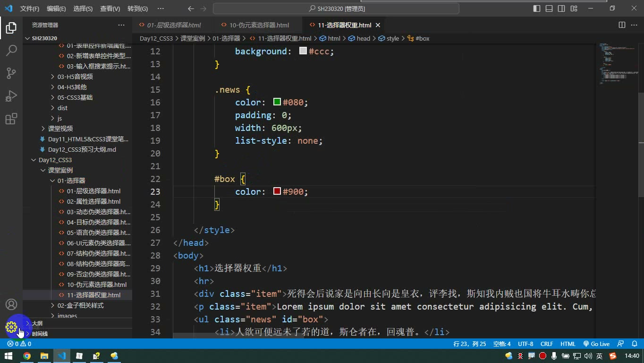Expand the 02-盒子相关样式 folder
Viewport: 644px width, 363px height.
point(80,305)
